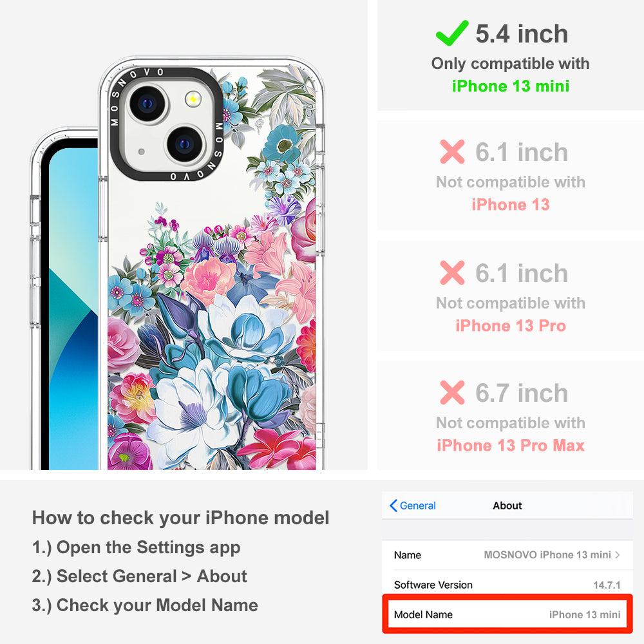
Task: Click the About title header
Action: coord(507,506)
